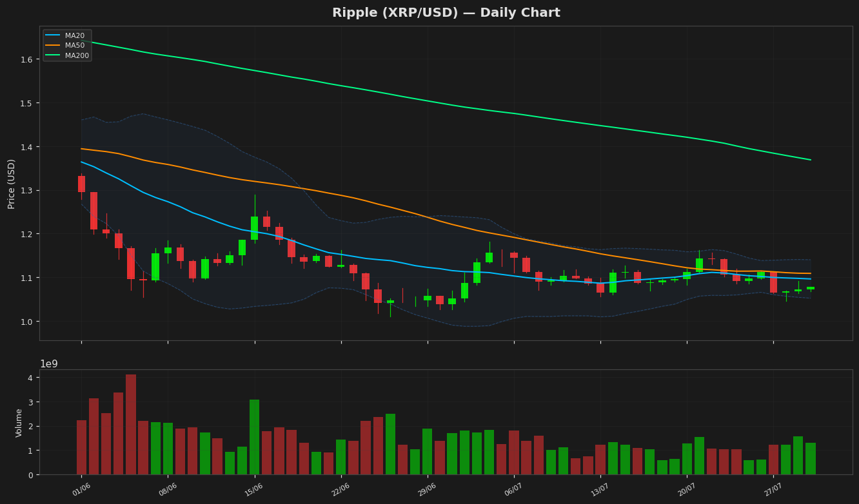The image size is (859, 504).
Task: Click the 06/07 date label
Action: pyautogui.click(x=514, y=490)
